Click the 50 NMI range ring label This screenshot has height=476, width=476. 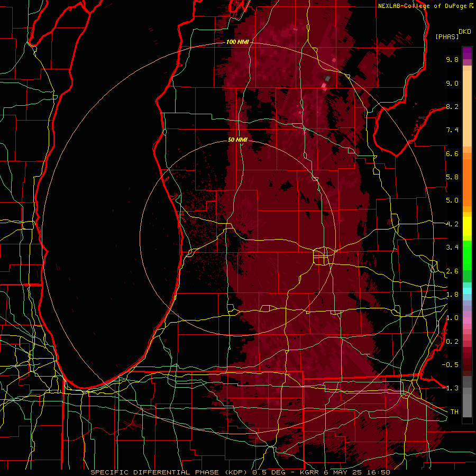pos(237,140)
